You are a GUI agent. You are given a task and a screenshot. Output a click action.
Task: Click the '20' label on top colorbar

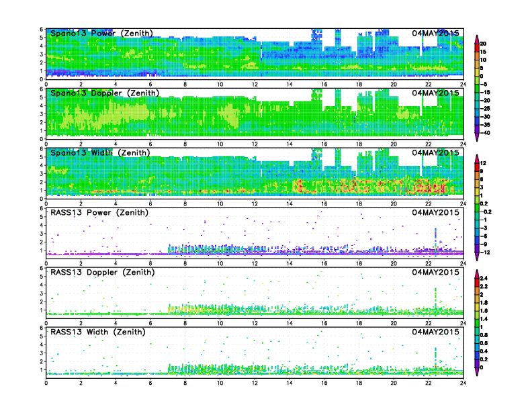pos(483,44)
